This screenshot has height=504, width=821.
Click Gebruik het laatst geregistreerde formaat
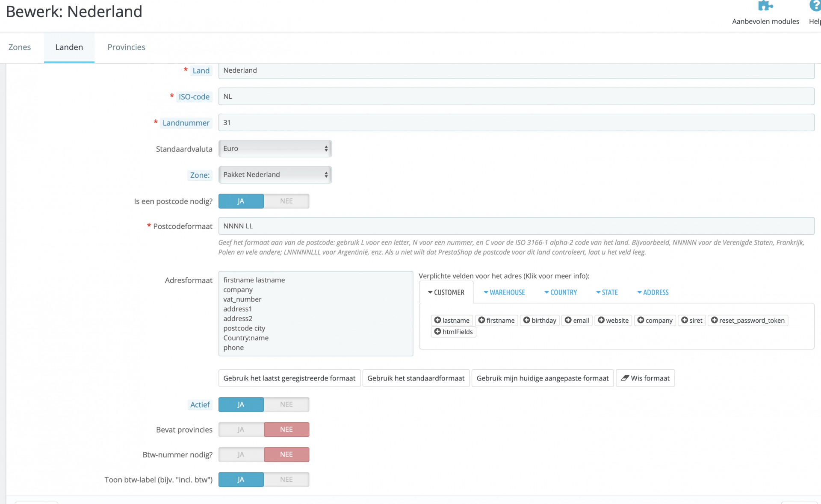289,378
